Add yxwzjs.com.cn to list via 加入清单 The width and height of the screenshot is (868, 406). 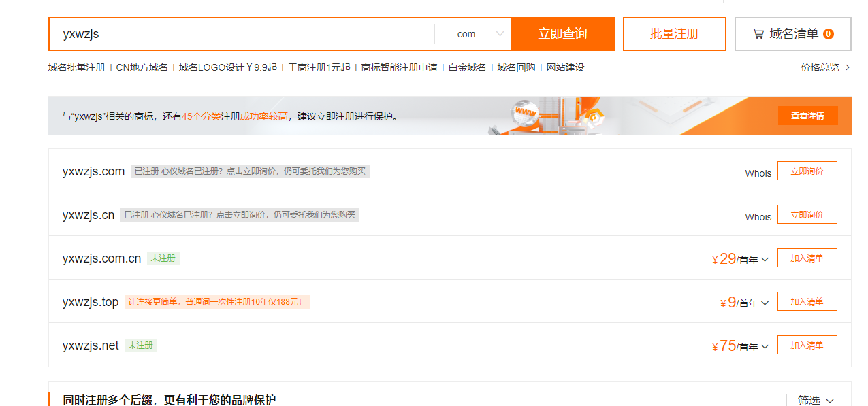pyautogui.click(x=807, y=258)
